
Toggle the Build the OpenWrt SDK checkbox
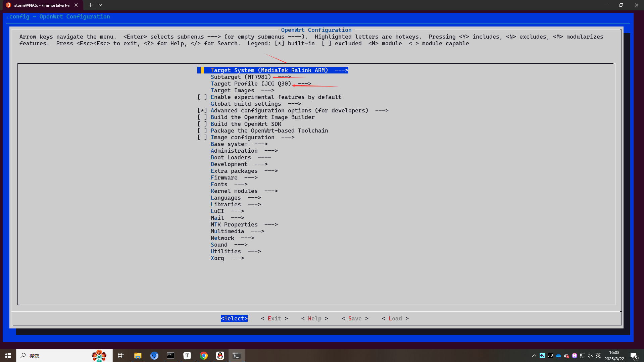(202, 124)
